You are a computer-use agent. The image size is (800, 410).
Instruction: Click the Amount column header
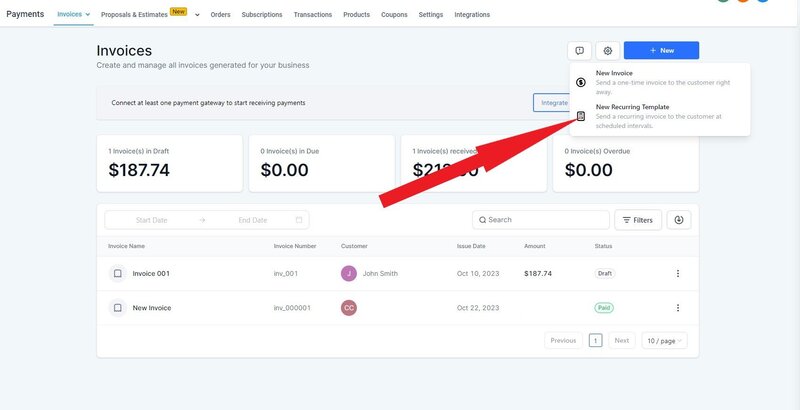[535, 246]
